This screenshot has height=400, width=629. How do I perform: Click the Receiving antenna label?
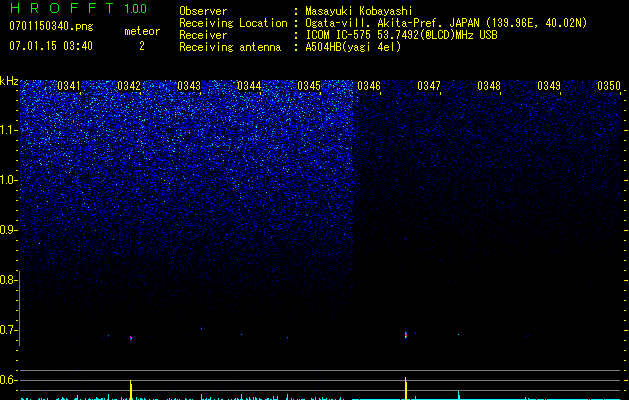[x=230, y=47]
